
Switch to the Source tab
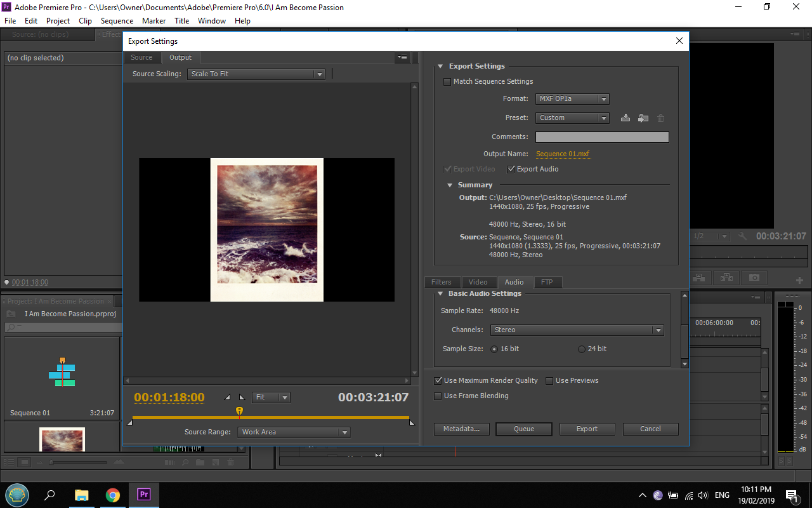point(141,57)
